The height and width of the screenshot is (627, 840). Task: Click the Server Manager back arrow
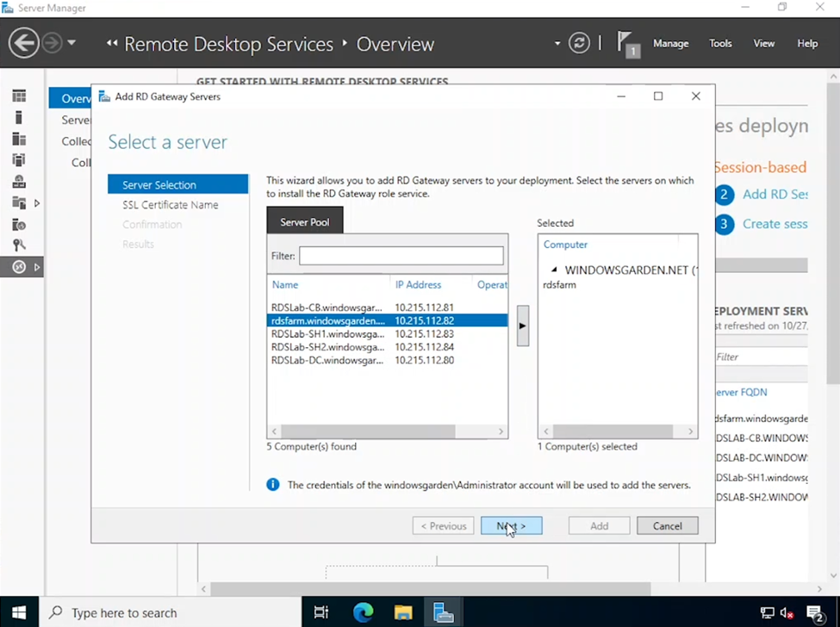[x=24, y=43]
